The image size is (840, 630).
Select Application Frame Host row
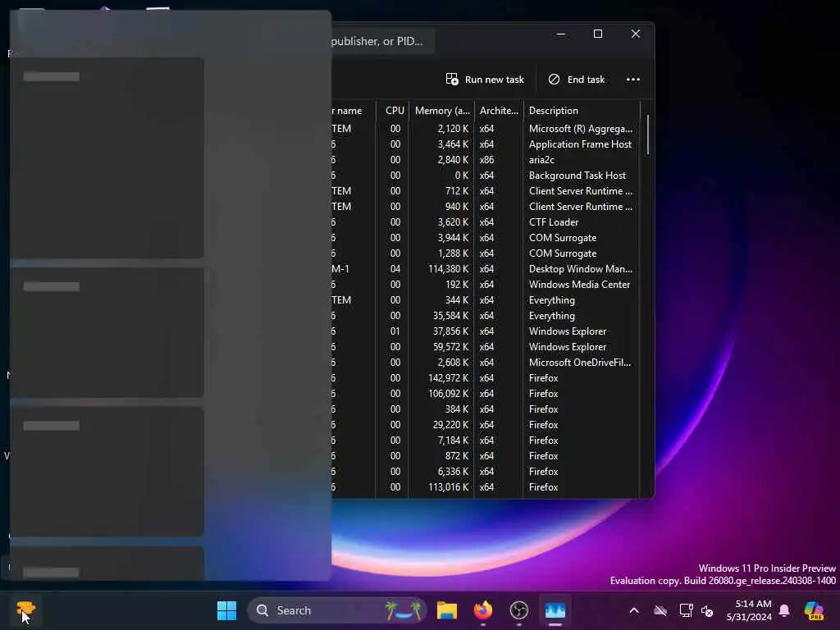click(x=486, y=144)
